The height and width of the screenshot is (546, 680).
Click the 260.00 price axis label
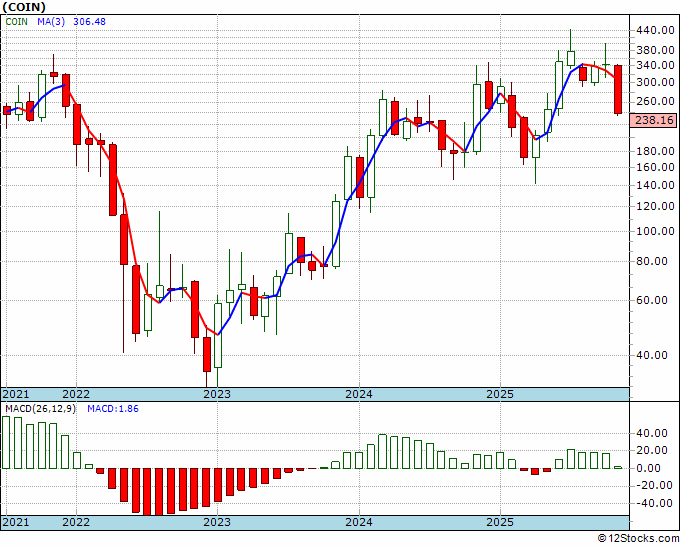point(655,101)
